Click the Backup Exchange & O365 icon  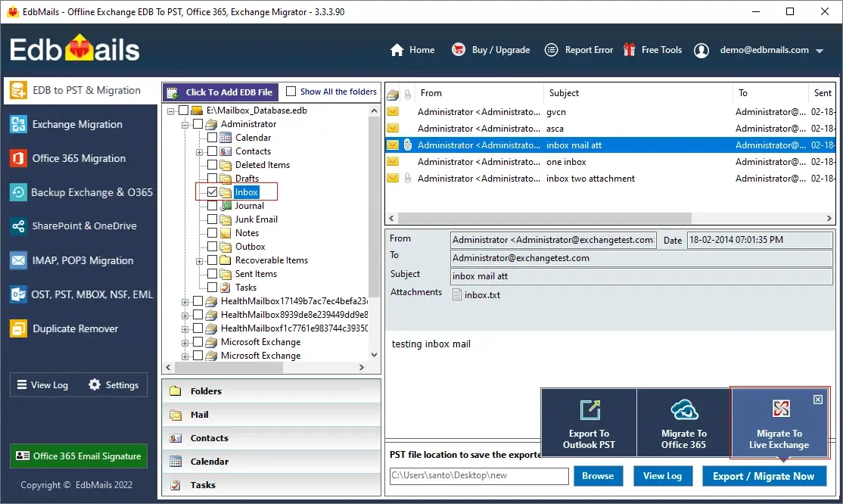coord(18,192)
